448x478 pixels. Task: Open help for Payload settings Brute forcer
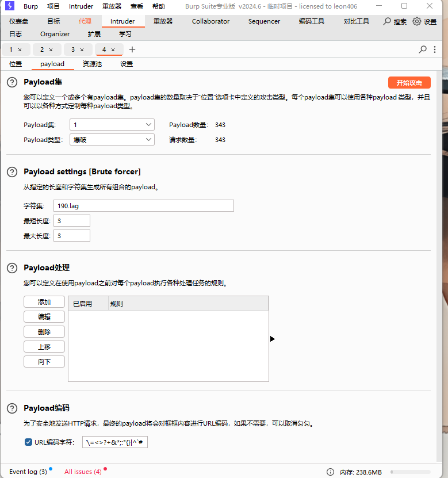click(x=12, y=172)
